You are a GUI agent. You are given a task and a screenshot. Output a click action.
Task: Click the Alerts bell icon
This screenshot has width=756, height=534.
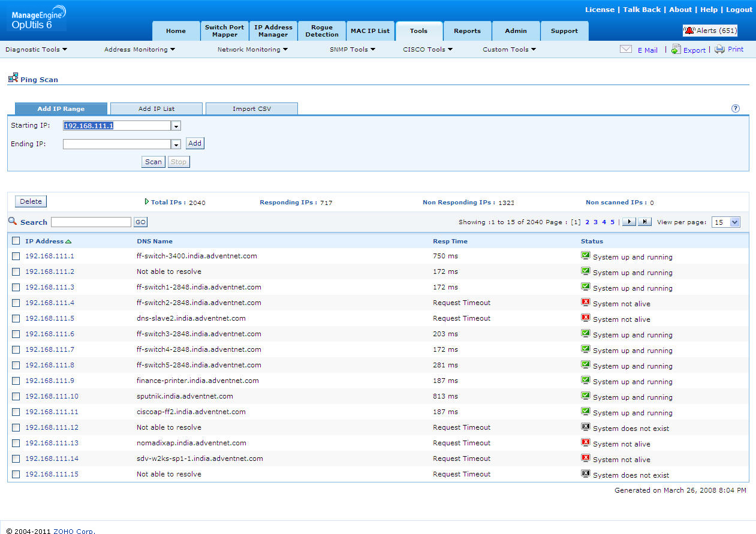click(689, 31)
